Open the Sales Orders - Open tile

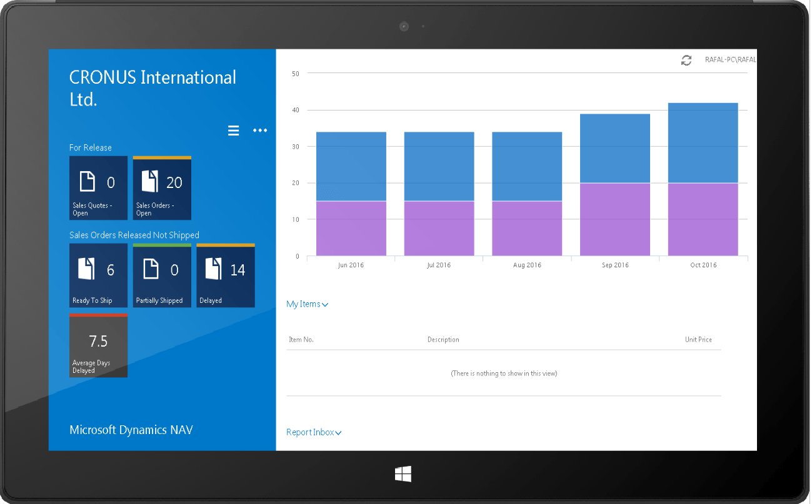click(x=162, y=188)
